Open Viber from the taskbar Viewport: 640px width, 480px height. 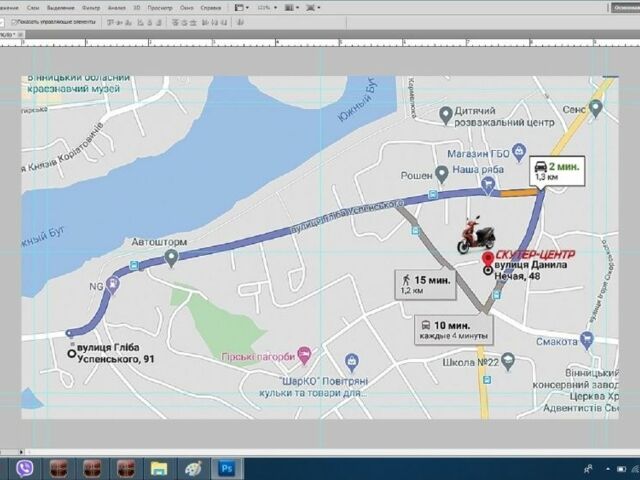tap(25, 468)
